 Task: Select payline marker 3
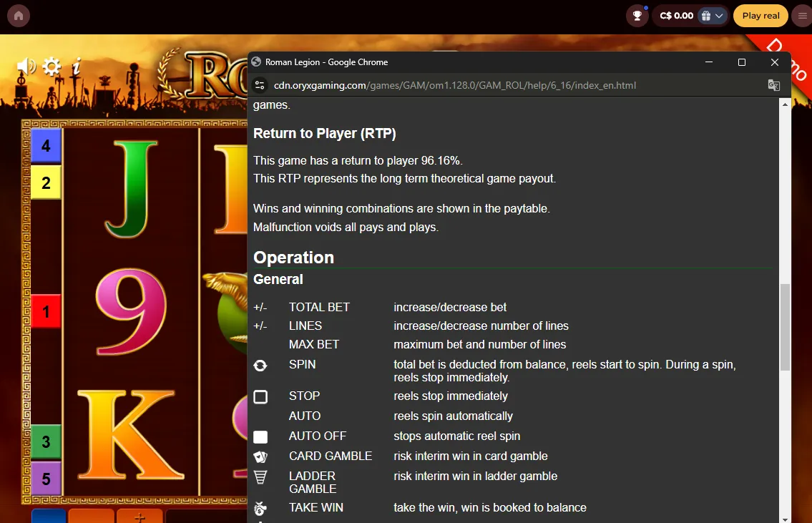coord(46,441)
